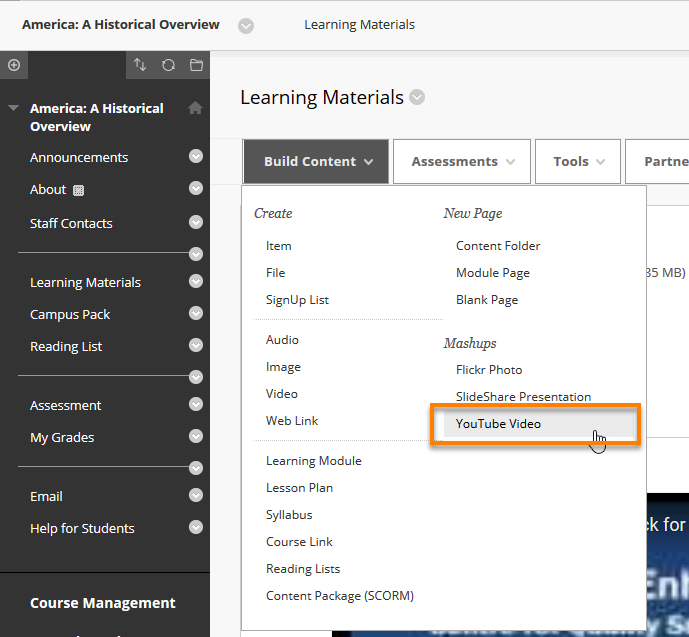
Task: Choose Video from Build Content menu
Action: [282, 394]
